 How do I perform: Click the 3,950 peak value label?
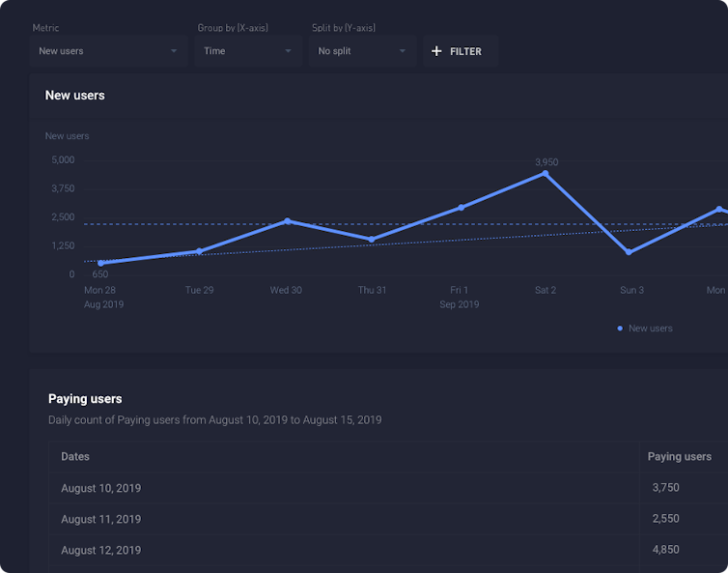click(546, 162)
